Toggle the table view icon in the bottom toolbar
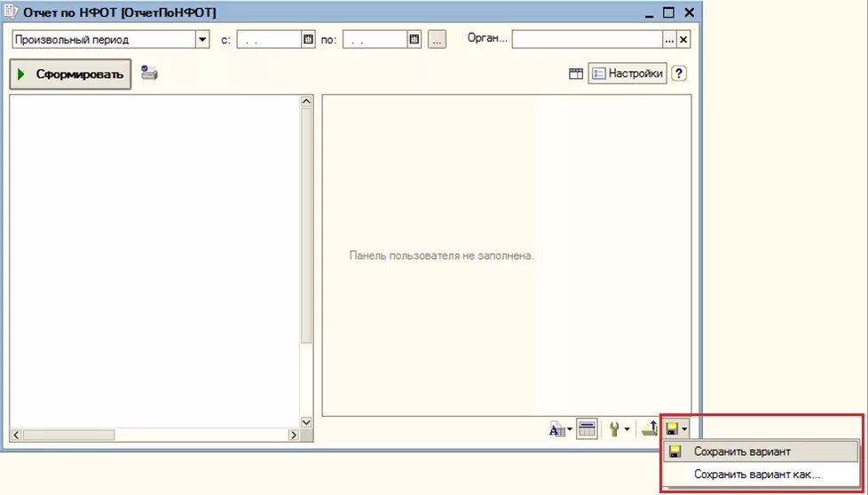This screenshot has height=495, width=868. pyautogui.click(x=587, y=428)
